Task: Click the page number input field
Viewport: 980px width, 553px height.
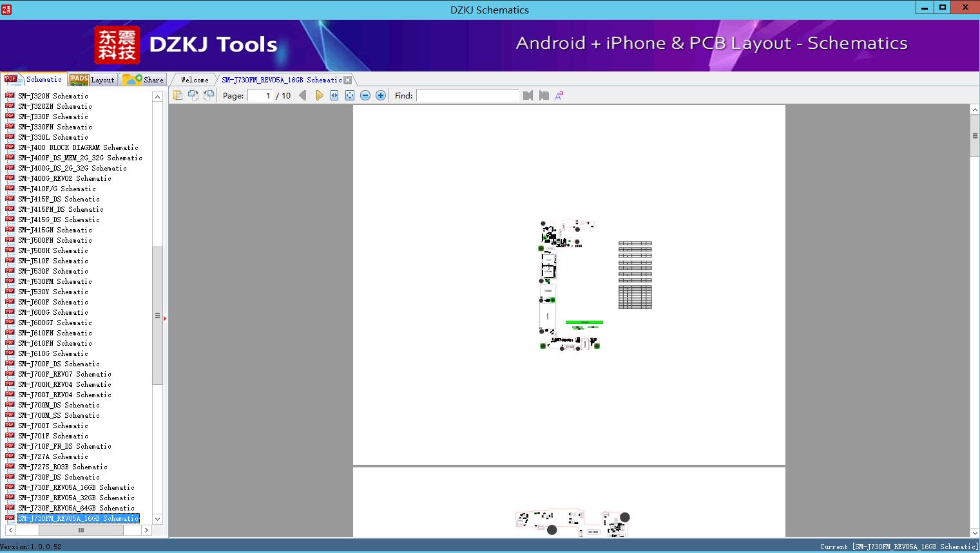Action: coord(260,95)
